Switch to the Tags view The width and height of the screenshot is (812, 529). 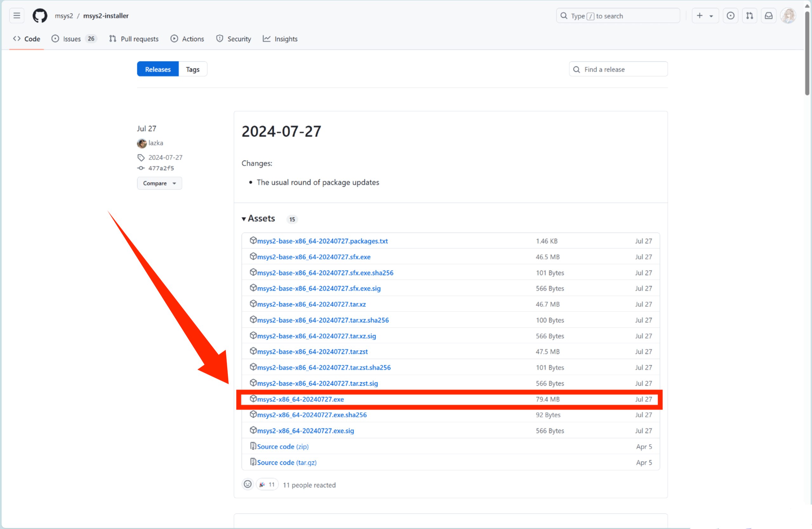click(x=193, y=69)
